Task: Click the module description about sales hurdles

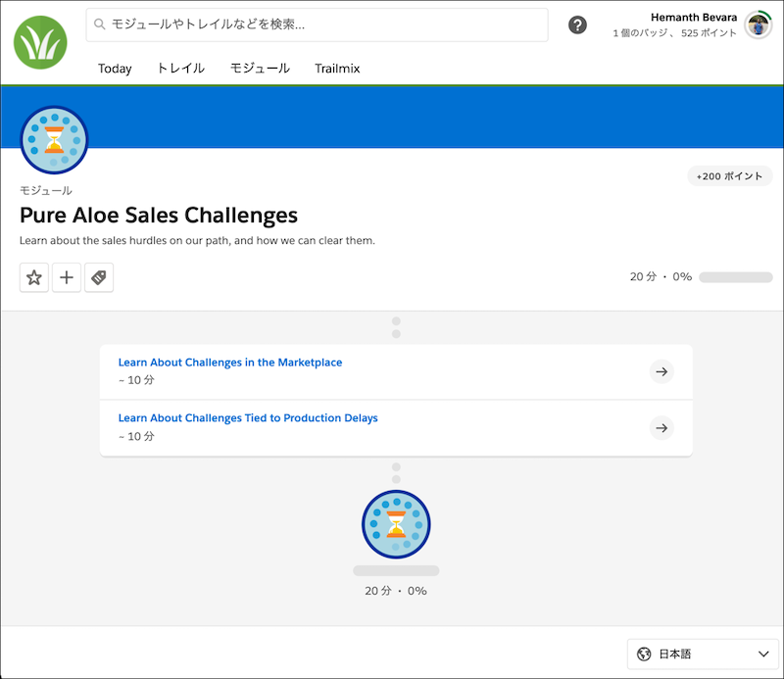Action: [197, 240]
